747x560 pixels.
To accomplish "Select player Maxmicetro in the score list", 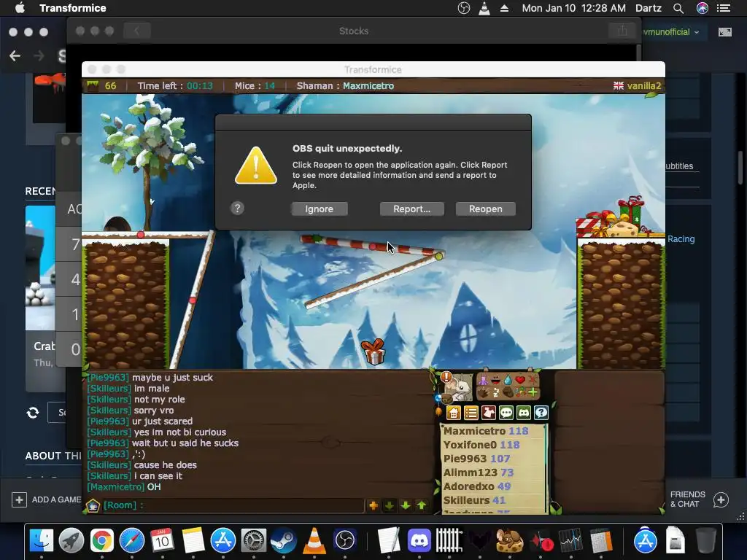I will click(485, 431).
